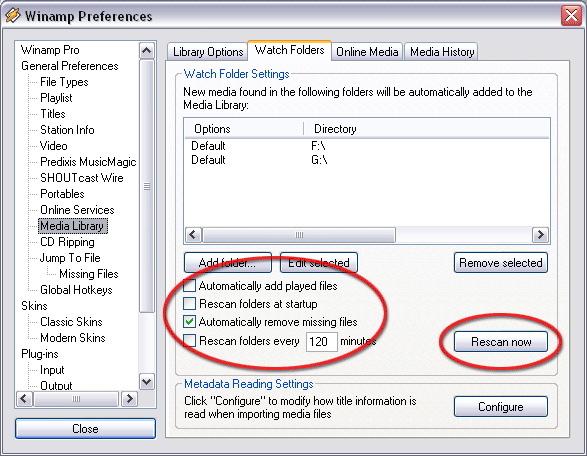Open metadata settings with Configure
Image resolution: width=587 pixels, height=456 pixels.
click(501, 407)
